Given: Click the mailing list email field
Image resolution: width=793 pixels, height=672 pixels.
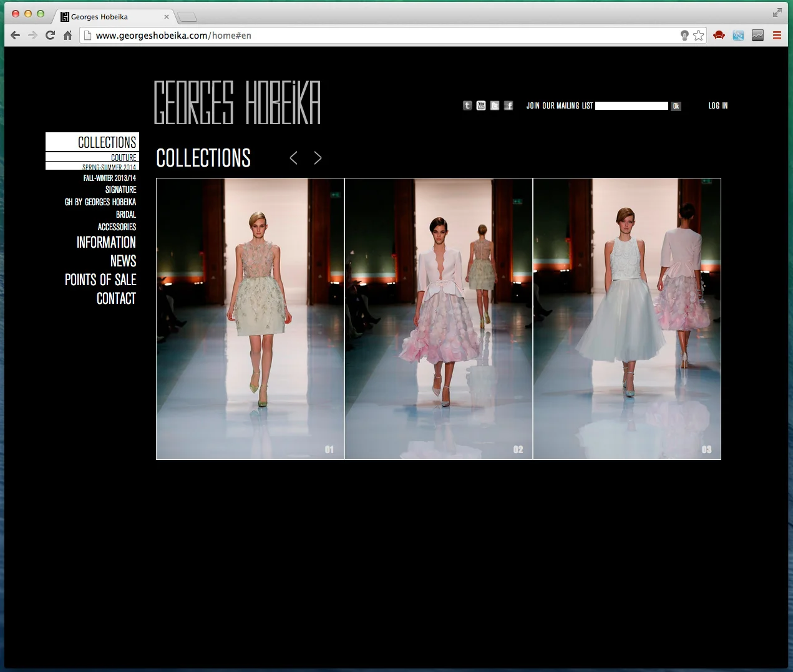Looking at the screenshot, I should (x=631, y=106).
